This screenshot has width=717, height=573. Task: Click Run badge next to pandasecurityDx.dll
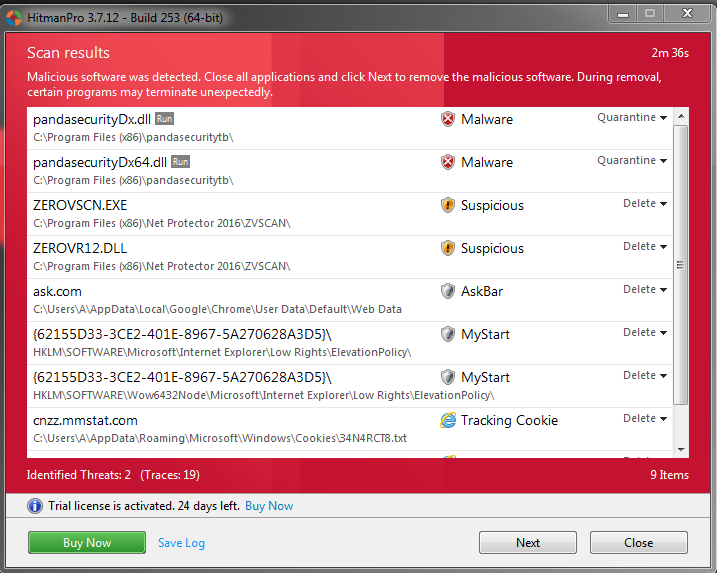tap(165, 119)
